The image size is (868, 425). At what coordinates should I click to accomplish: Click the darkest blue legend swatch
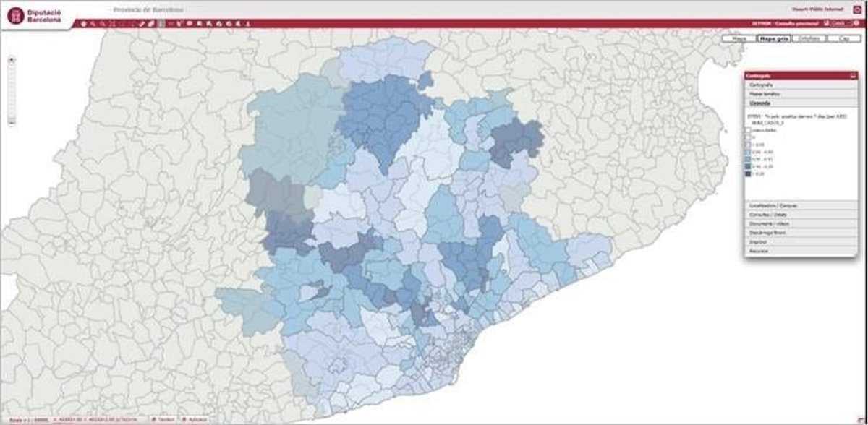[x=748, y=173]
